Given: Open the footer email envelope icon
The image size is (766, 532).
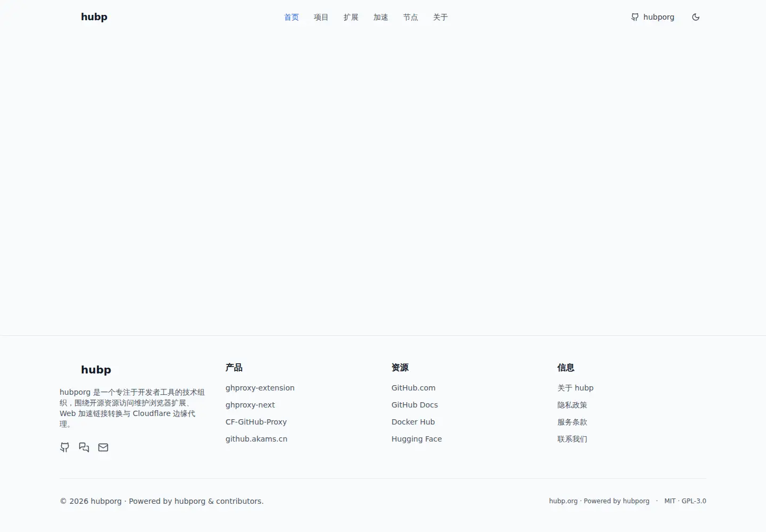Looking at the screenshot, I should click(103, 447).
